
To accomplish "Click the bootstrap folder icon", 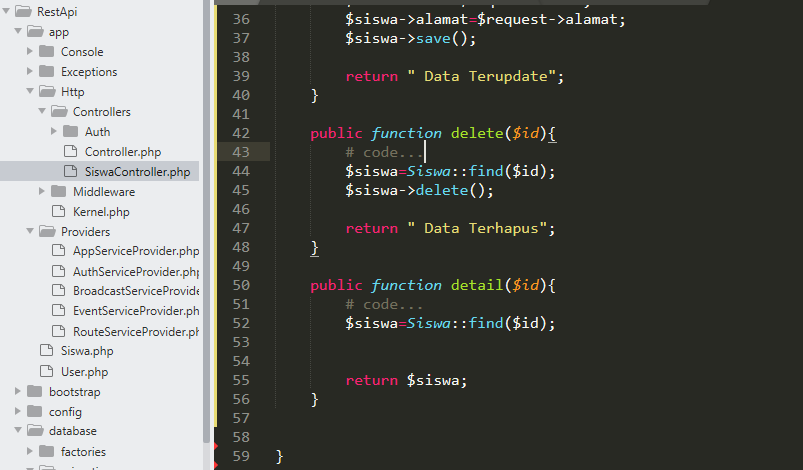I will (34, 392).
